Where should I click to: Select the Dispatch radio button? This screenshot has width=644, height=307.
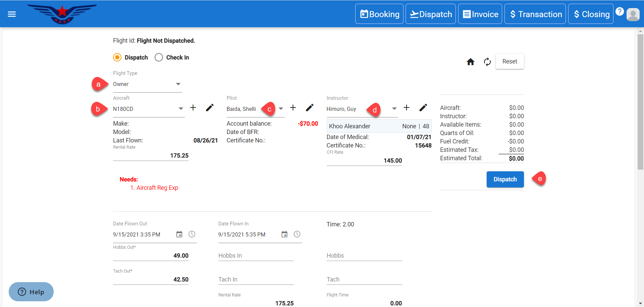pos(117,57)
